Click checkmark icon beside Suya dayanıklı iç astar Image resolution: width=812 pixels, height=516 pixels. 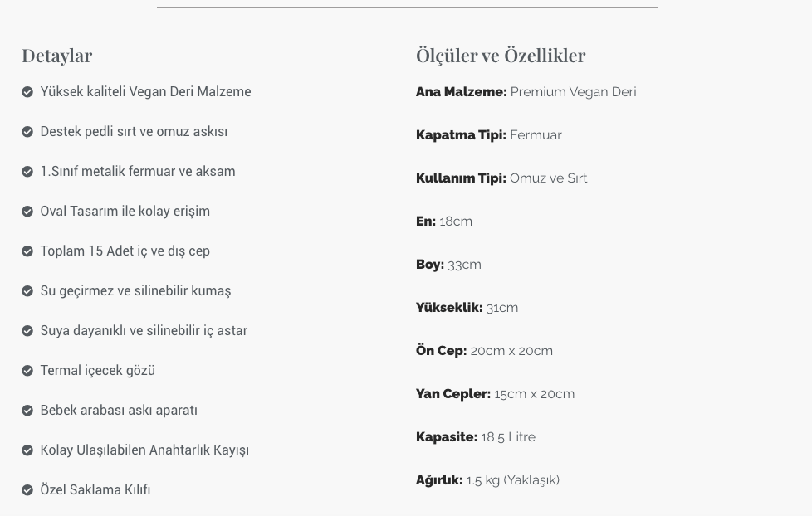coord(27,331)
